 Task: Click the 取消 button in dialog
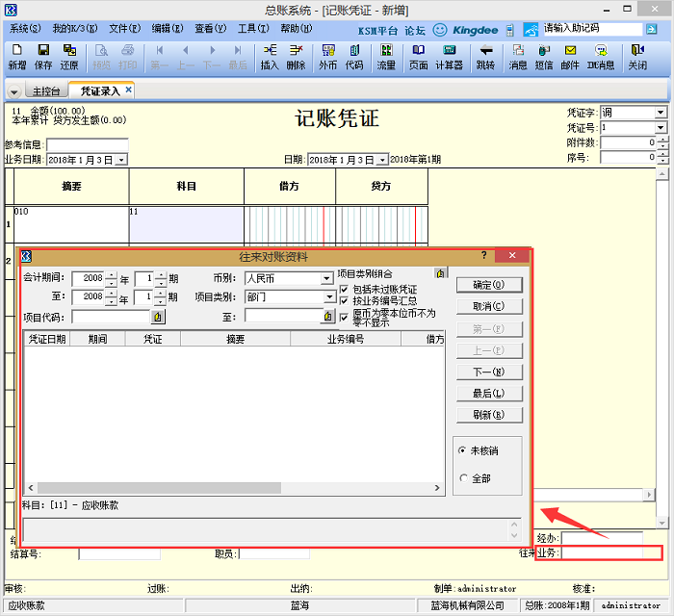click(x=488, y=306)
